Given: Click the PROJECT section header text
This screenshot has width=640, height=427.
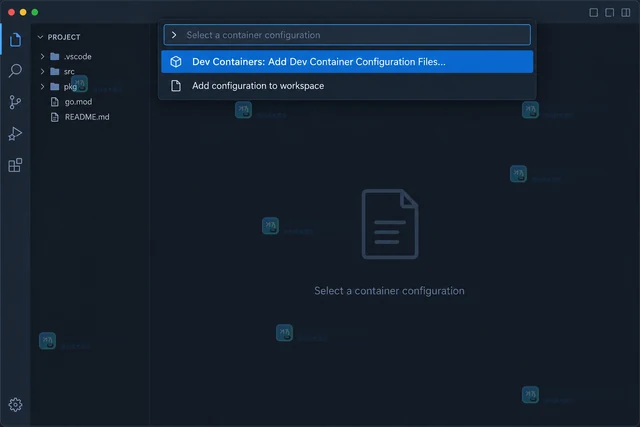Looking at the screenshot, I should click(64, 37).
